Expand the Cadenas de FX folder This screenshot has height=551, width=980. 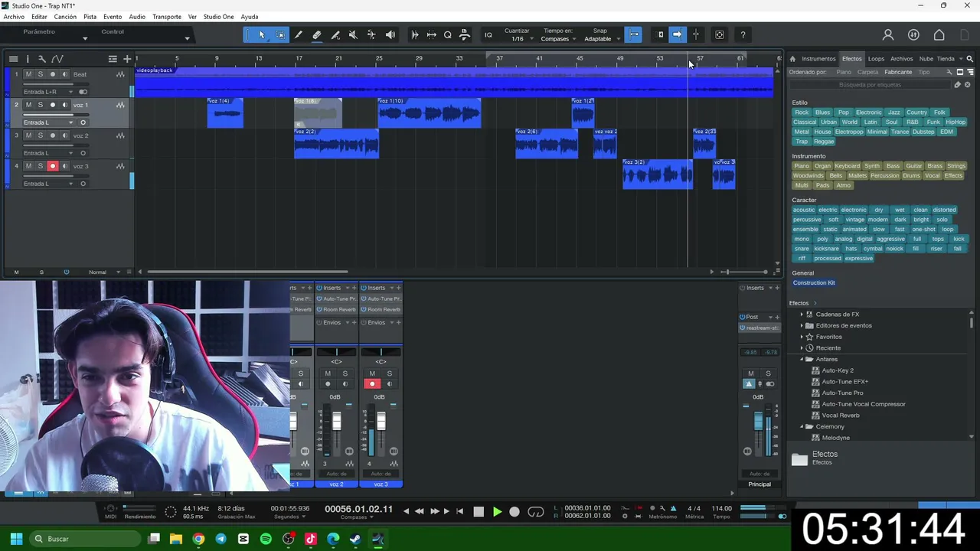802,314
